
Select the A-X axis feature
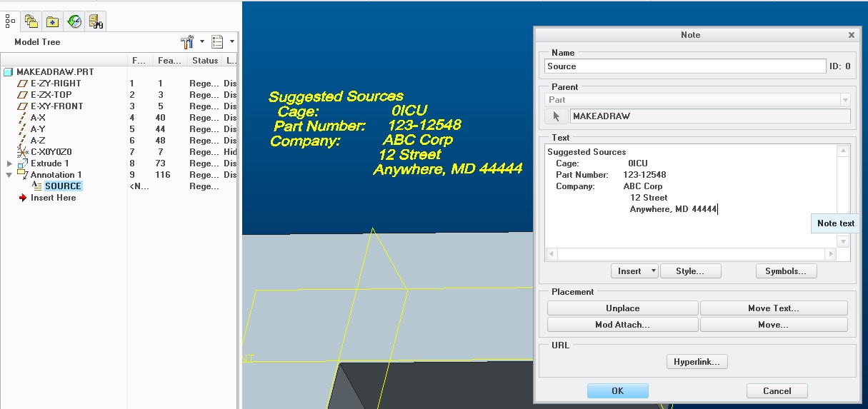point(38,118)
